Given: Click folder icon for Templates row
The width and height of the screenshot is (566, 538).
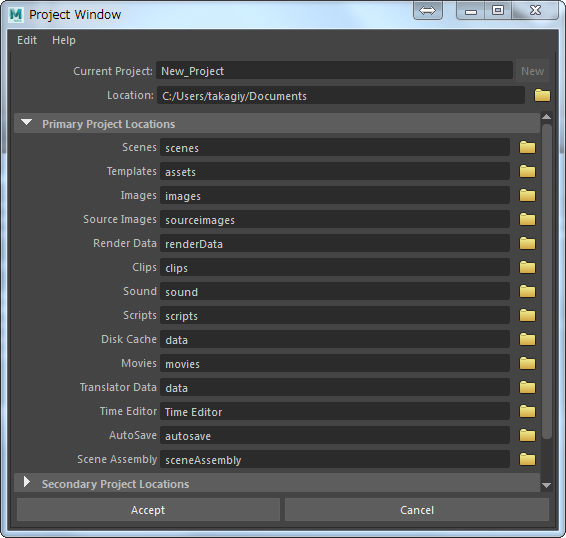Looking at the screenshot, I should [x=527, y=172].
